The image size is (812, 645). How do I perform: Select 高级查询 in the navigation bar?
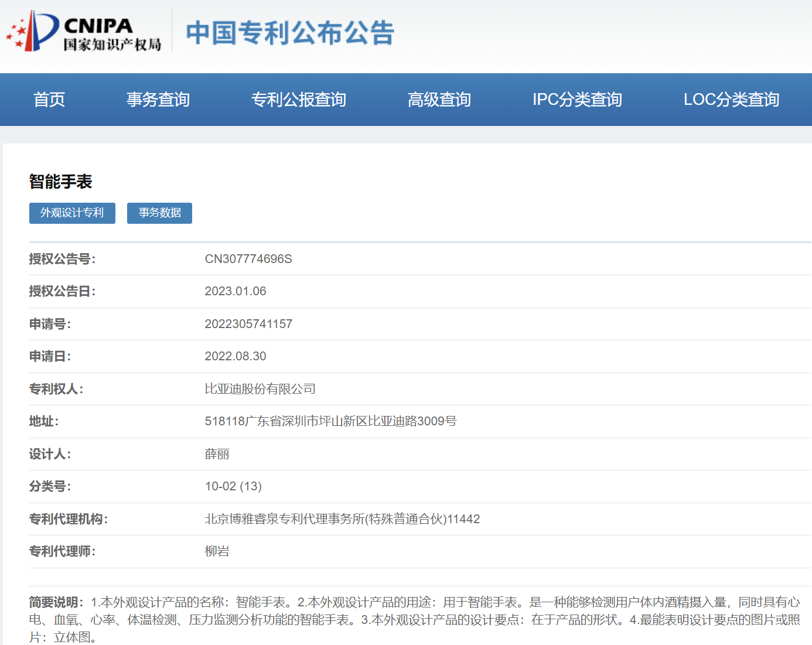click(439, 100)
